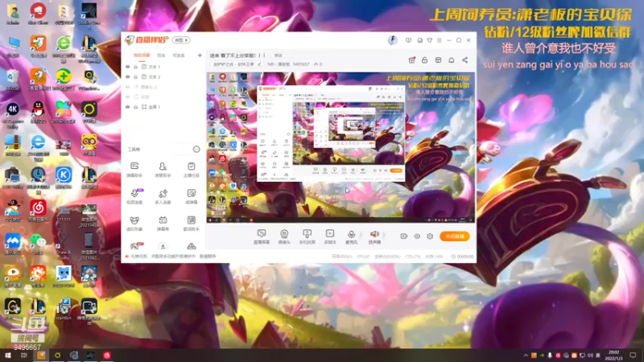Open the 读弹幕 read danmaku tool
This screenshot has width=644, height=362.
click(x=191, y=196)
